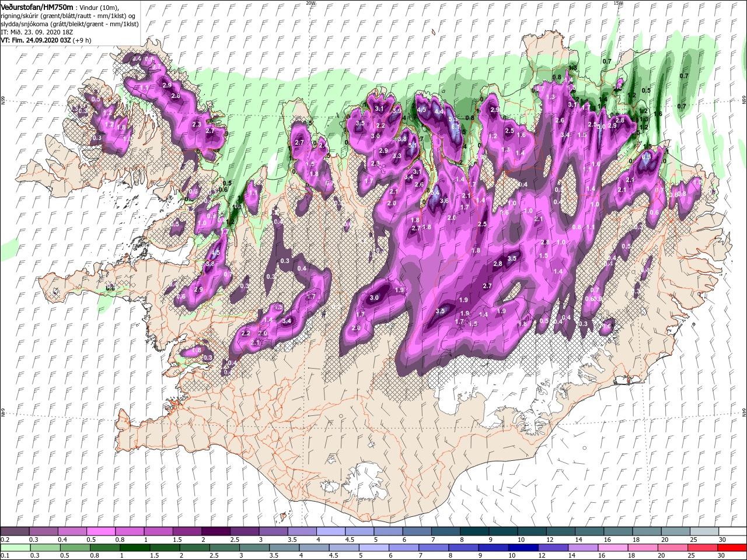Click the 'VT: Fim. 24.09.2020 03Z' valid time

36,40
